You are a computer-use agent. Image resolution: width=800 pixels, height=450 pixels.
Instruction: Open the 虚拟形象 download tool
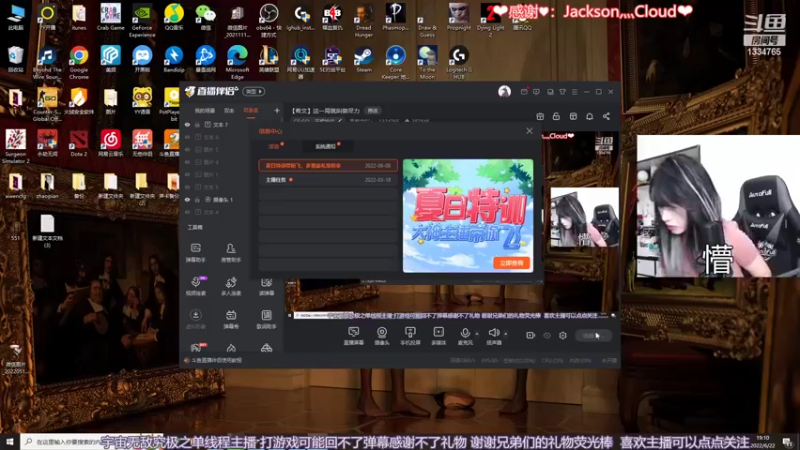[x=195, y=319]
